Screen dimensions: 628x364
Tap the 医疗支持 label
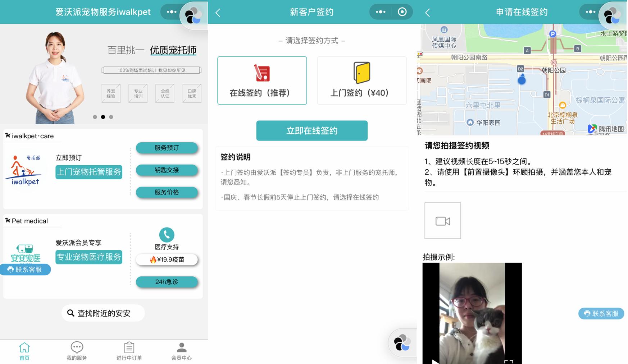click(167, 247)
